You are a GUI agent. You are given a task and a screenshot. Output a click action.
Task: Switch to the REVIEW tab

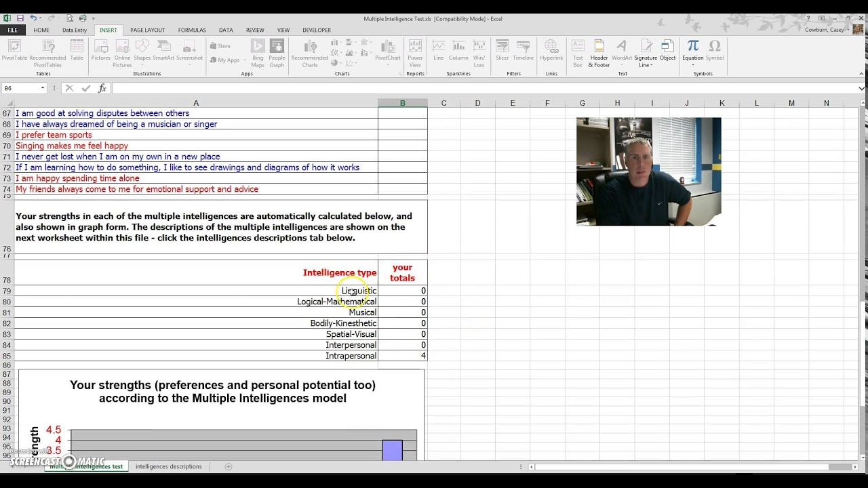(255, 30)
